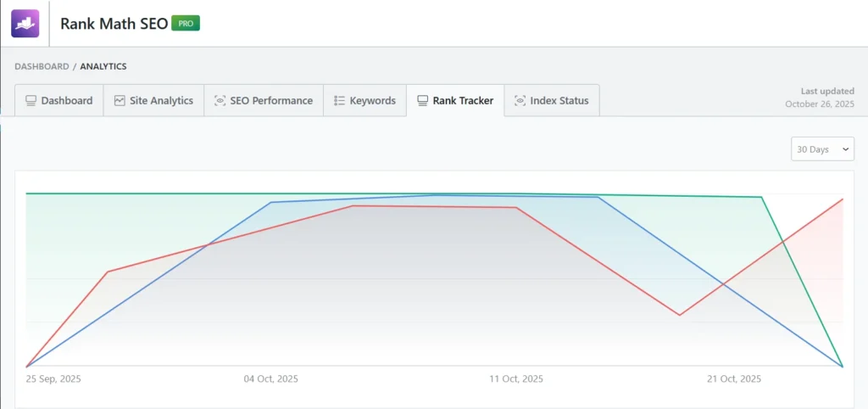Viewport: 868px width, 409px height.
Task: Click the 21 Oct, 2025 axis label
Action: (x=734, y=379)
